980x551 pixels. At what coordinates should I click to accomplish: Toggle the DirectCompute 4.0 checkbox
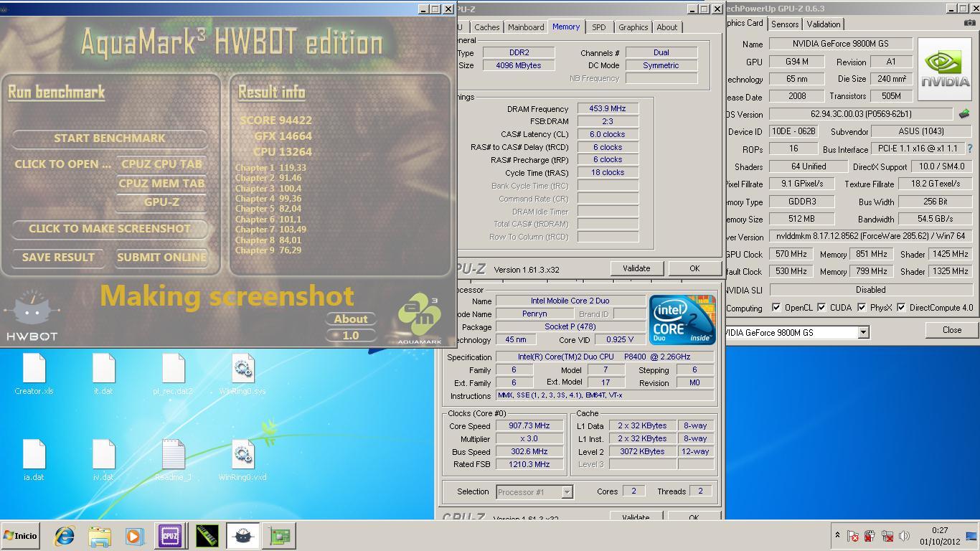[x=901, y=308]
